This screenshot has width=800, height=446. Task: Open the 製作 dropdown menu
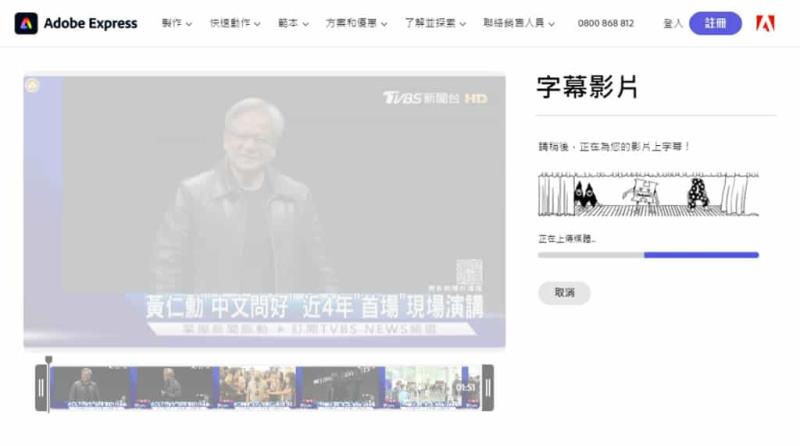[177, 23]
